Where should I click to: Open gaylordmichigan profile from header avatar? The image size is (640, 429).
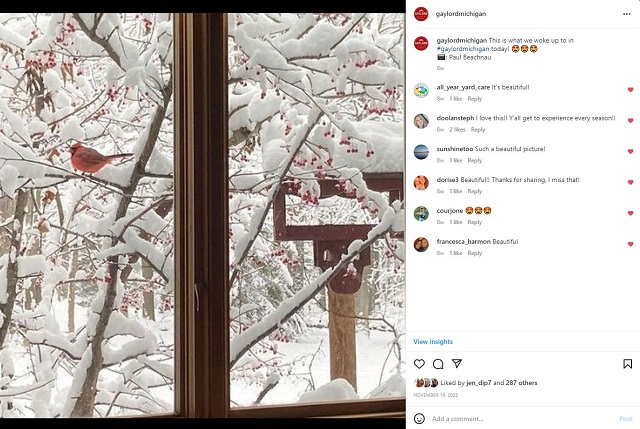coord(421,14)
